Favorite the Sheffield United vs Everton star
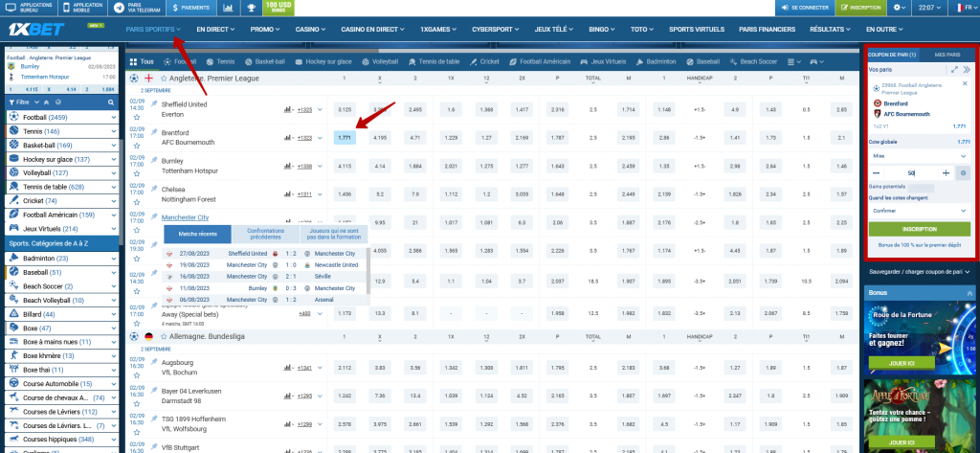This screenshot has height=453, width=980. point(136,118)
